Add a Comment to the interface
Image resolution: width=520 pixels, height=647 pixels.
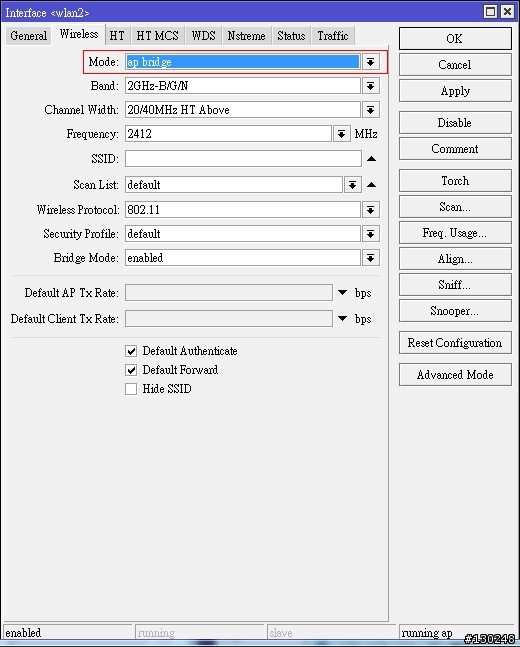455,149
